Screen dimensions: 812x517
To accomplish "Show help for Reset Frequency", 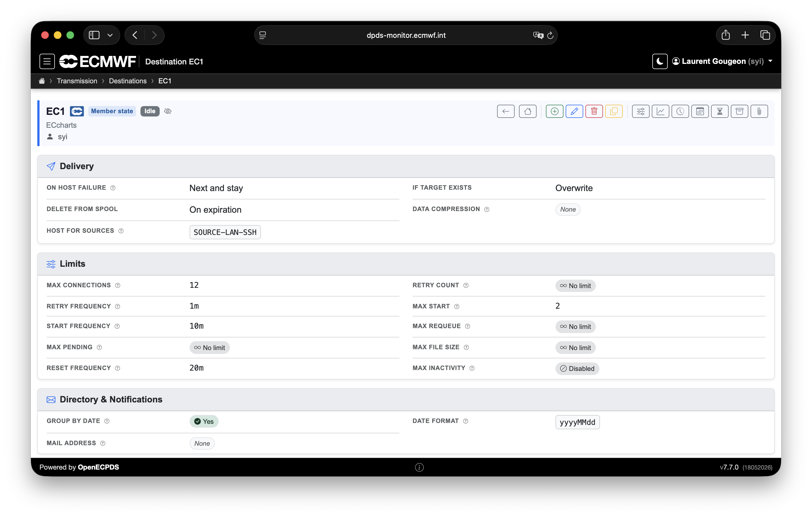I will (118, 368).
